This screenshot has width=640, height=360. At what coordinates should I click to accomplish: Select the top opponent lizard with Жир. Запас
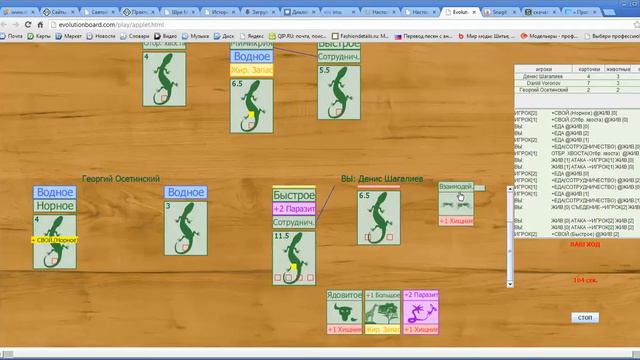251,106
